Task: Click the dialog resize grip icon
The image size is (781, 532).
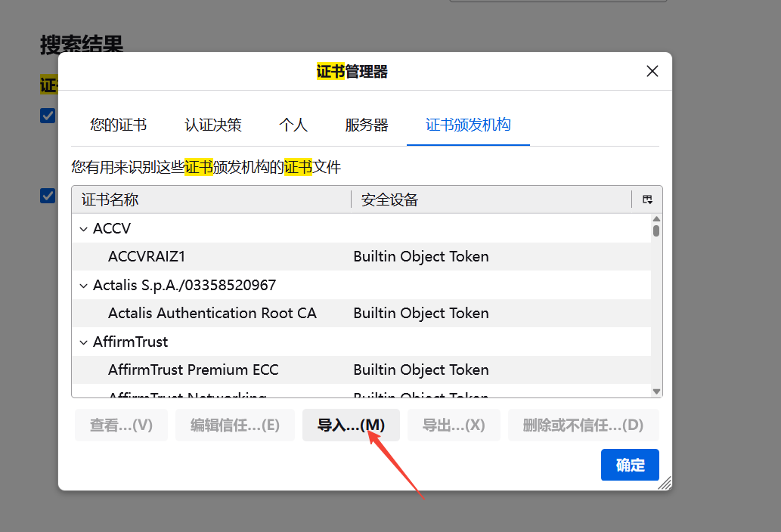Action: (665, 483)
